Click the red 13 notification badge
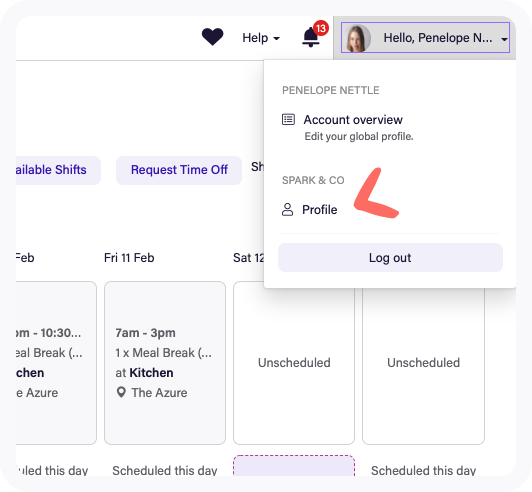The width and height of the screenshot is (532, 492). pyautogui.click(x=321, y=28)
